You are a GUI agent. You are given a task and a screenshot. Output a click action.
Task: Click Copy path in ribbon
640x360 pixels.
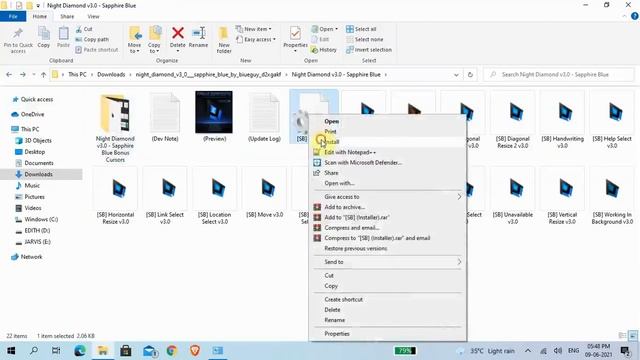click(x=92, y=39)
